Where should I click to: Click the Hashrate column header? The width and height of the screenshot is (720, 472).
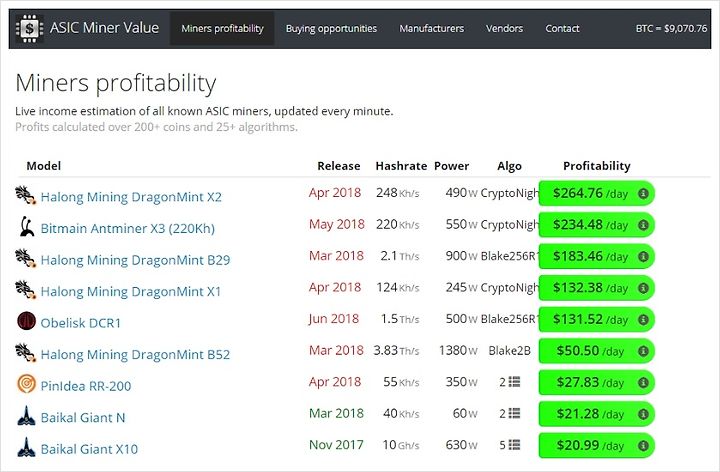pyautogui.click(x=401, y=166)
